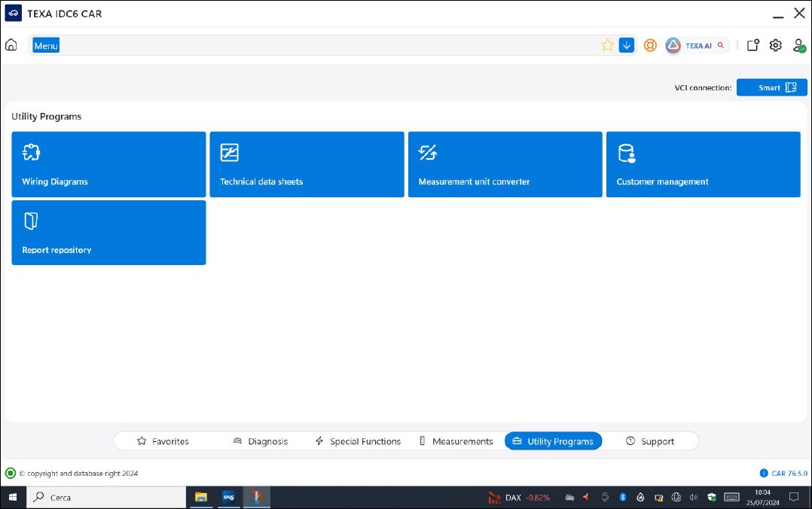The image size is (812, 509).
Task: Launch the Measurement unit converter
Action: (x=505, y=164)
